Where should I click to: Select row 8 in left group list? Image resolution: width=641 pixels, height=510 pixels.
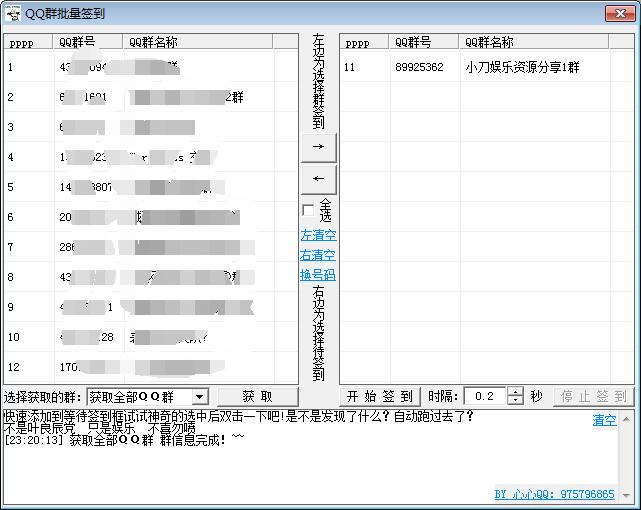(151, 277)
